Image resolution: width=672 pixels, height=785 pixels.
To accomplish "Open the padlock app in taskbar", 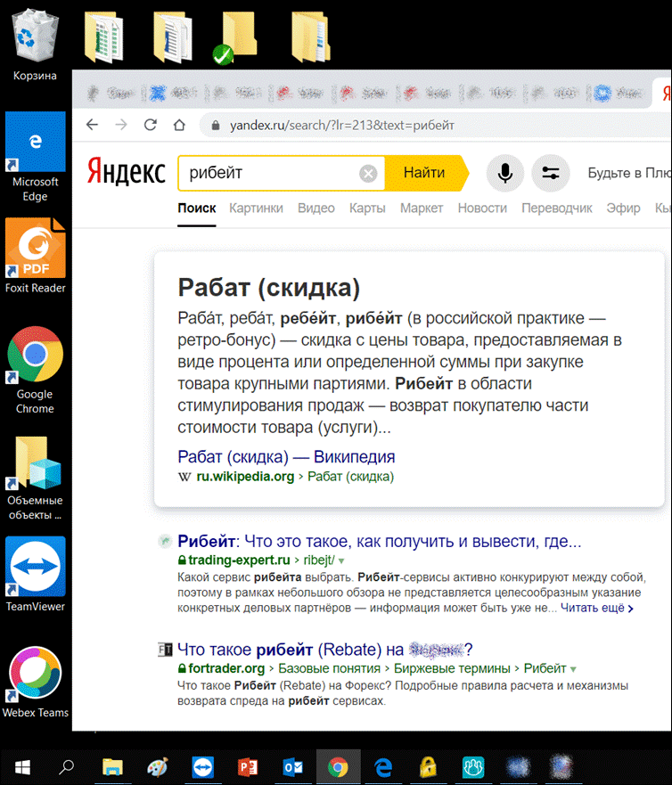I will [428, 767].
